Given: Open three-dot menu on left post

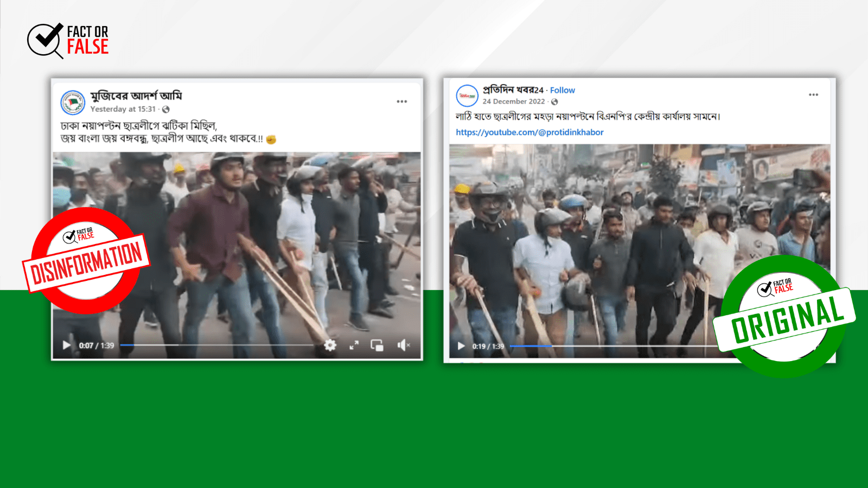Looking at the screenshot, I should tap(401, 101).
